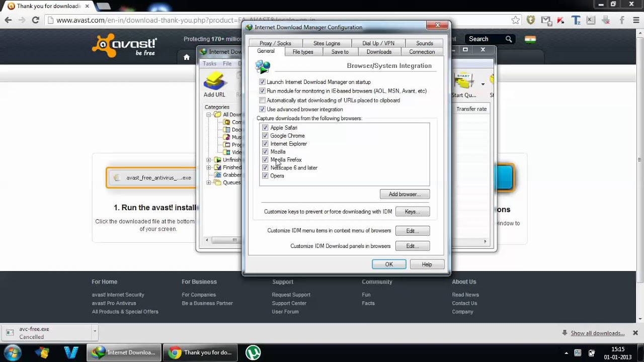This screenshot has height=362, width=644.
Task: Click the avast! be free logo
Action: 124,45
